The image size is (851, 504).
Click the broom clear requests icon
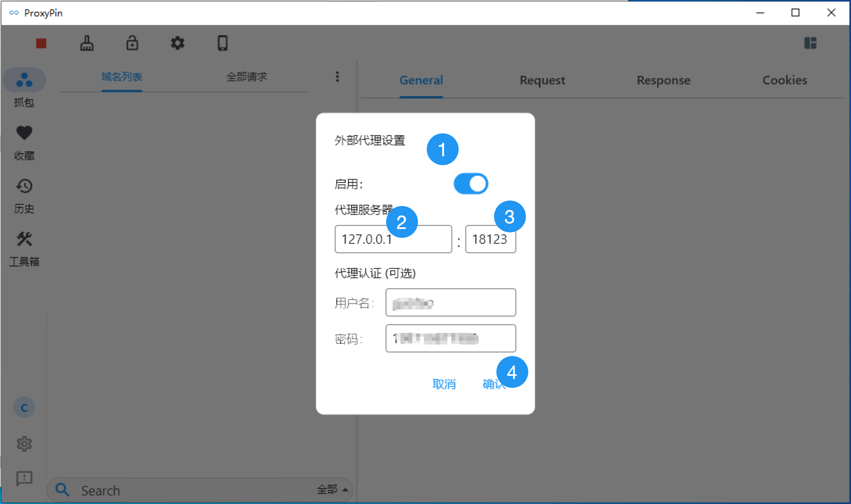click(87, 43)
